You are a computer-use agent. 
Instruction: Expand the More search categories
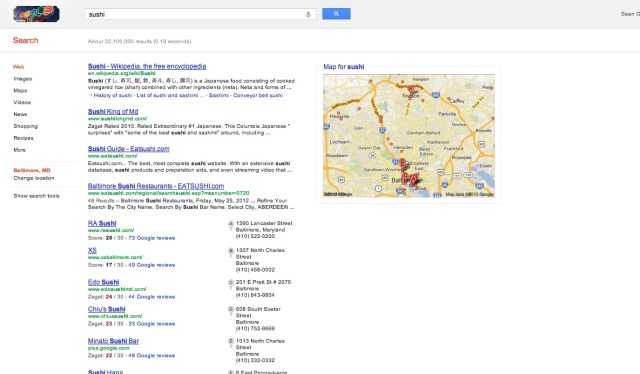click(20, 150)
